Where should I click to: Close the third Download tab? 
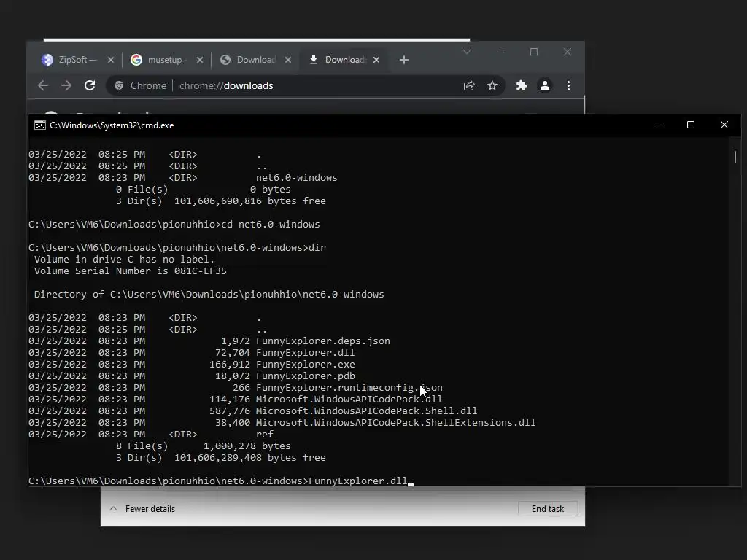[287, 60]
